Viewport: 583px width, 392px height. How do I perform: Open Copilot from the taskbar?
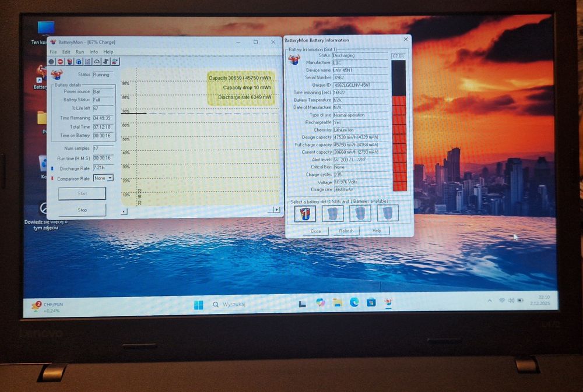tap(320, 303)
